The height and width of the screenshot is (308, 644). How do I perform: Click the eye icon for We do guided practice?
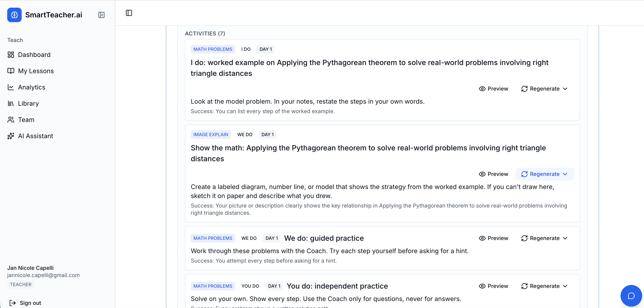pos(482,238)
